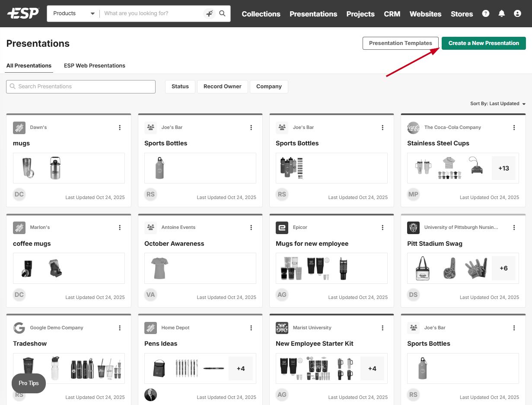The width and height of the screenshot is (532, 405).
Task: Click the Presentation Templates button
Action: 400,43
